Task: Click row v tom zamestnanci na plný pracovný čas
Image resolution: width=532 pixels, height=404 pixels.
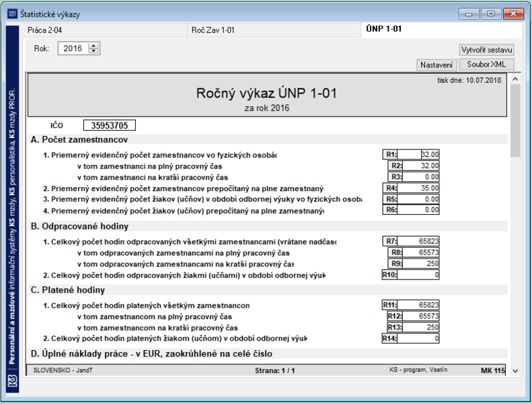Action: tap(149, 166)
